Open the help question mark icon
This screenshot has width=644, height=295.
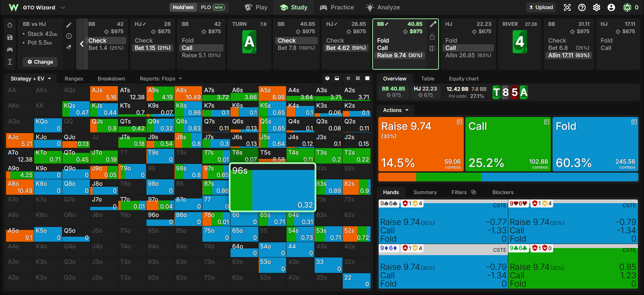[x=582, y=7]
